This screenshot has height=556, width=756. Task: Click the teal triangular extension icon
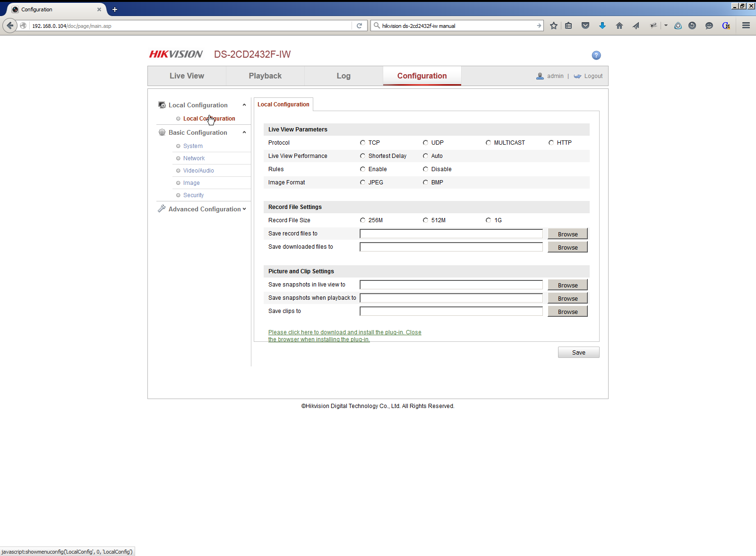tap(678, 26)
